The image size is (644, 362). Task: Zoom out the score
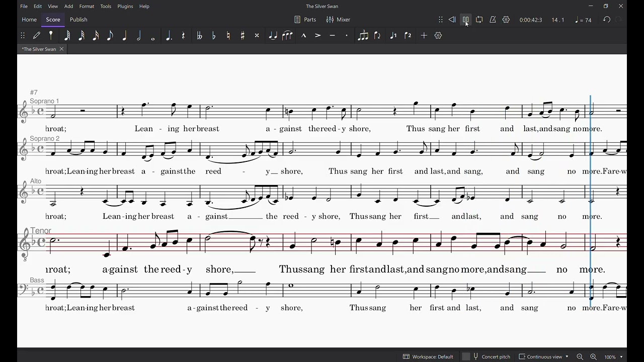click(580, 357)
